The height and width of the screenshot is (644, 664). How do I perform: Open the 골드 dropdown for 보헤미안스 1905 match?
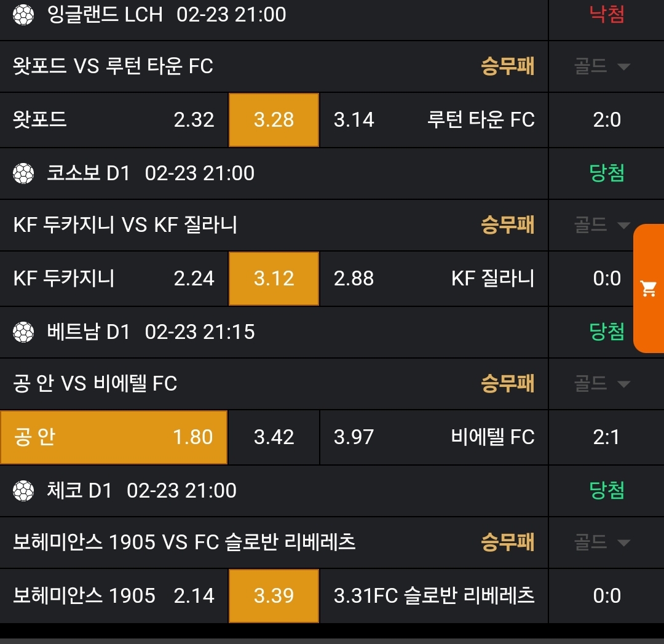coord(603,543)
